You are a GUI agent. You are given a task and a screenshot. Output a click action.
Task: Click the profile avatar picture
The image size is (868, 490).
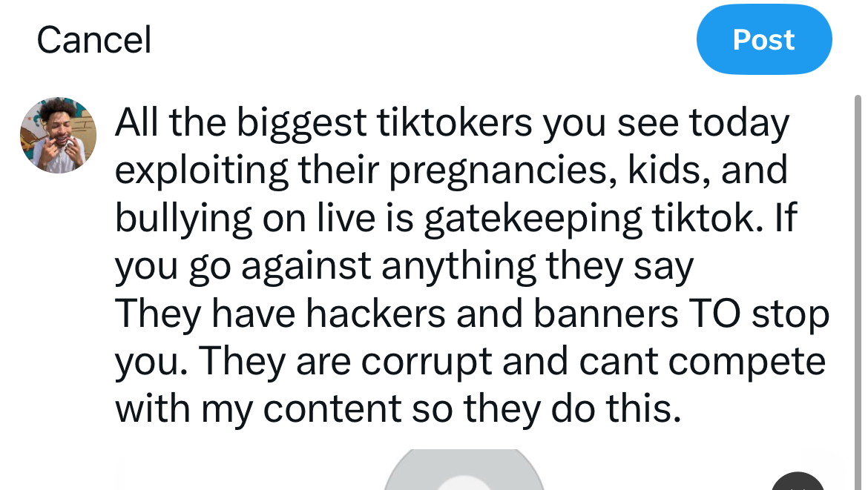pos(58,135)
